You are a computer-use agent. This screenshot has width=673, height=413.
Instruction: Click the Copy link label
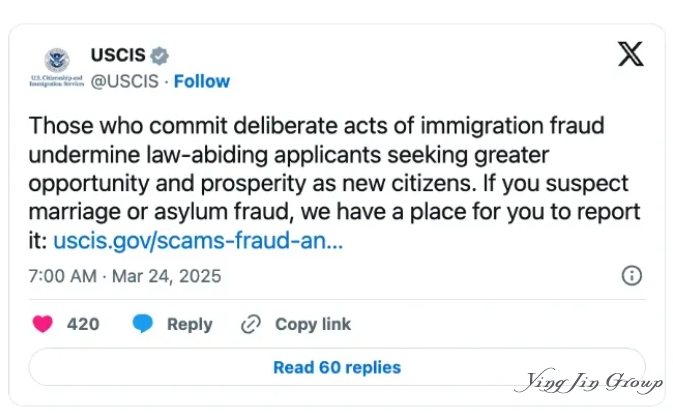(x=313, y=324)
